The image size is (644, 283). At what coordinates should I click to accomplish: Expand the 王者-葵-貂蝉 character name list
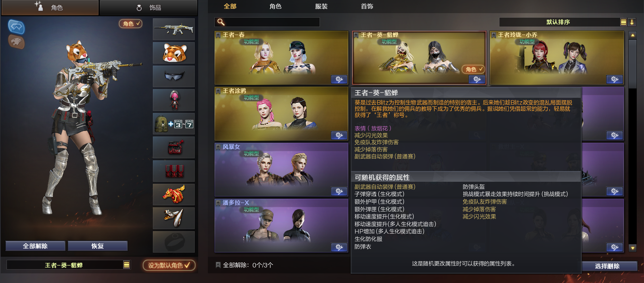[x=127, y=265]
